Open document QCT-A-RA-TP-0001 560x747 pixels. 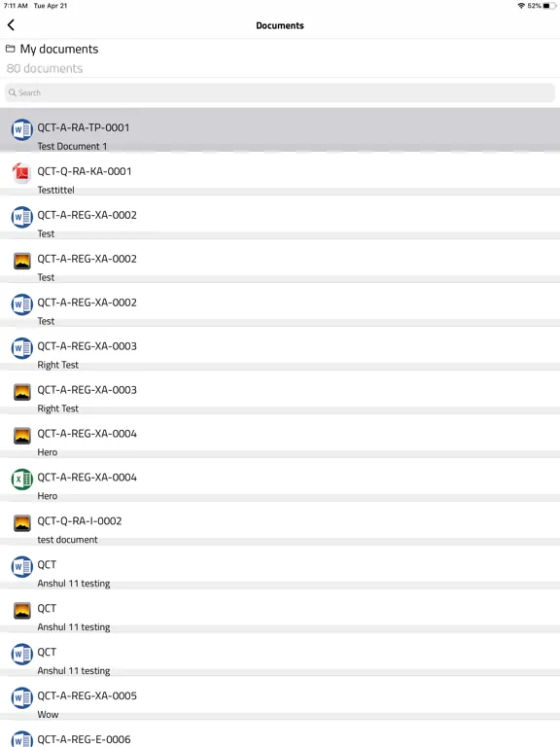(x=280, y=129)
